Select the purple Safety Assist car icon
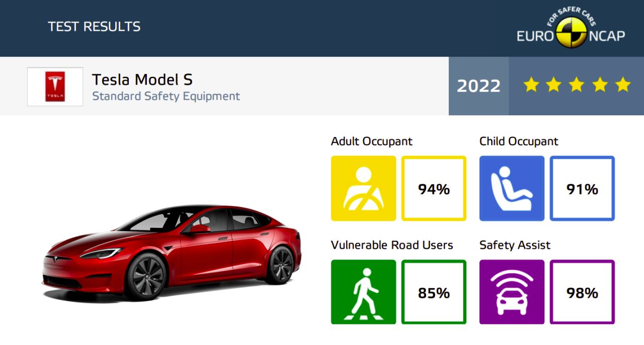Screen dimensions: 644x345 (512, 292)
